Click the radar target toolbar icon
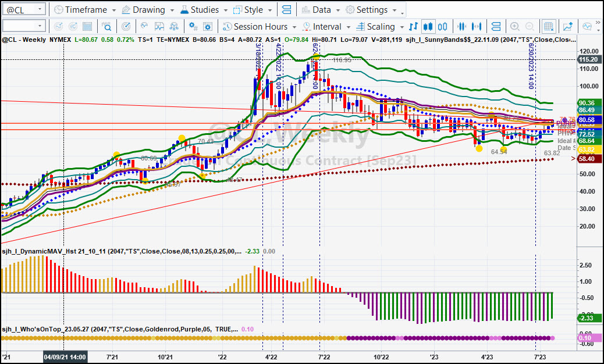The width and height of the screenshot is (604, 364). pyautogui.click(x=126, y=27)
